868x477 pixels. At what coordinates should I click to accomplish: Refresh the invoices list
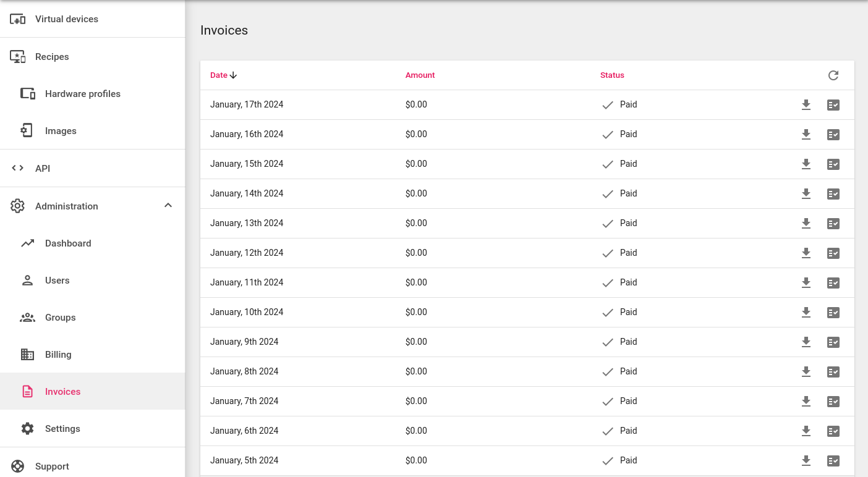[x=833, y=75]
